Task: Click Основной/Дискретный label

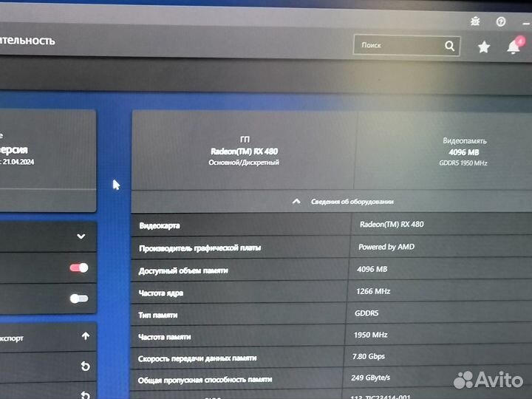Action: (x=244, y=163)
